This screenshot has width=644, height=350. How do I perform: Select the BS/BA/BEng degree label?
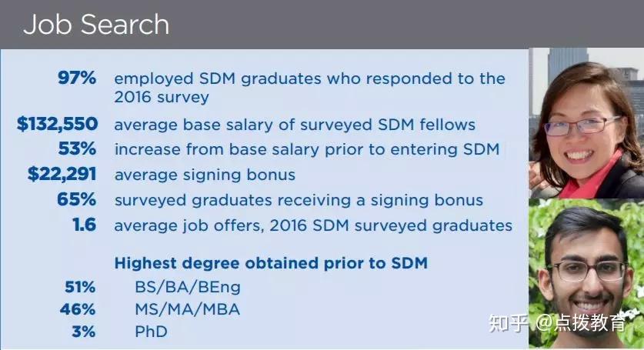pyautogui.click(x=188, y=287)
